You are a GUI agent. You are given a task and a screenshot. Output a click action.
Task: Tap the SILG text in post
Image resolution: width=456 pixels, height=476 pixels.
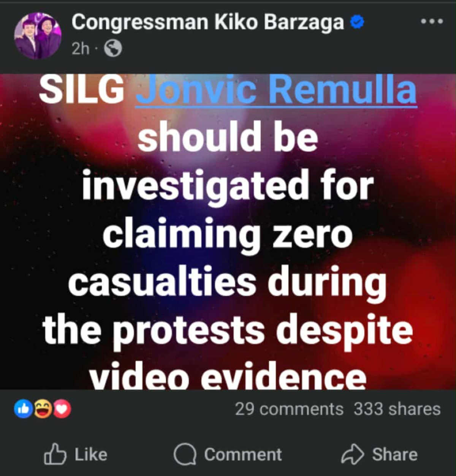click(82, 91)
